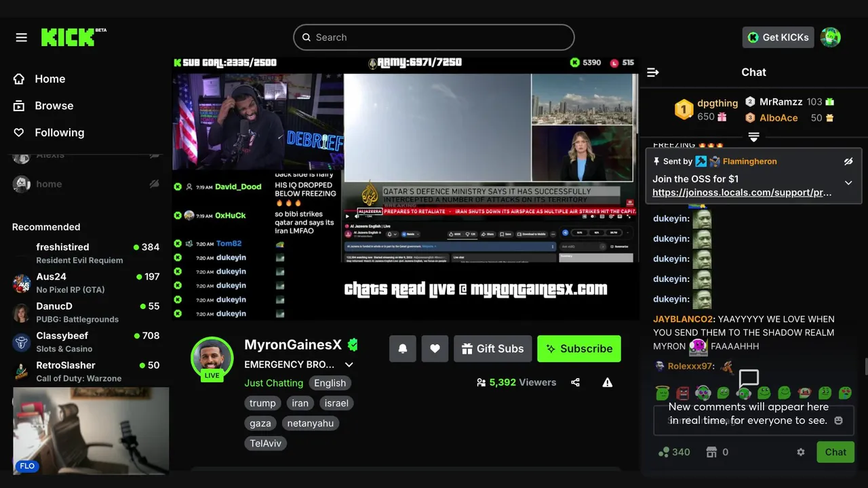
Task: Share the stream via share icon
Action: 575,382
